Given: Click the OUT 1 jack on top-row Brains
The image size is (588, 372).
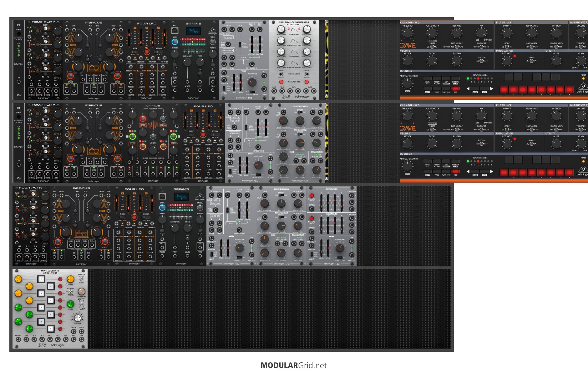Looking at the screenshot, I should pos(175,82).
